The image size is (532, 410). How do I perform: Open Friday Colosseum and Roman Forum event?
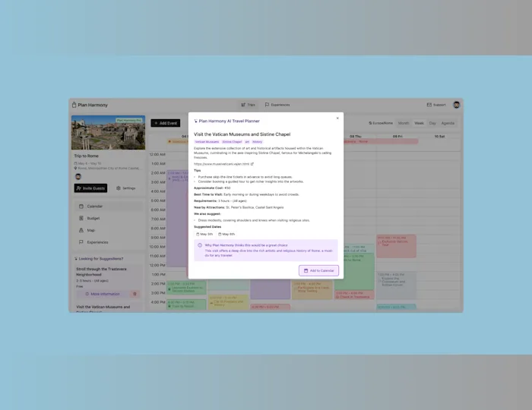[396, 285]
